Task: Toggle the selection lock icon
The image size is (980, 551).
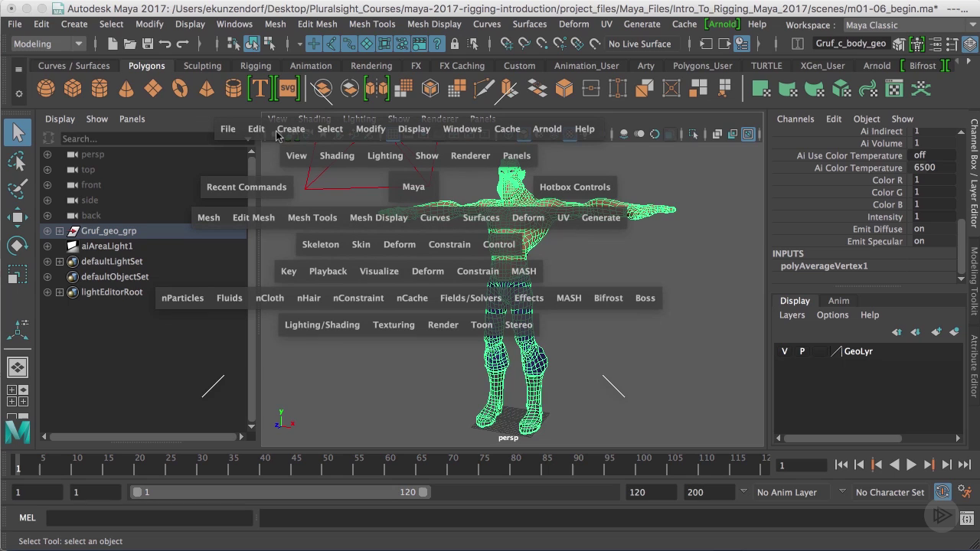Action: coord(455,44)
